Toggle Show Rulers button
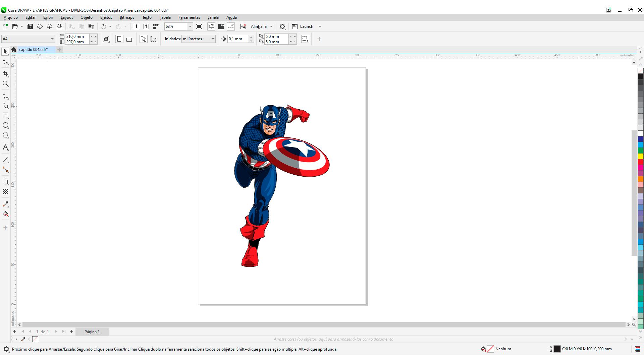Image resolution: width=644 pixels, height=362 pixels. tap(211, 26)
